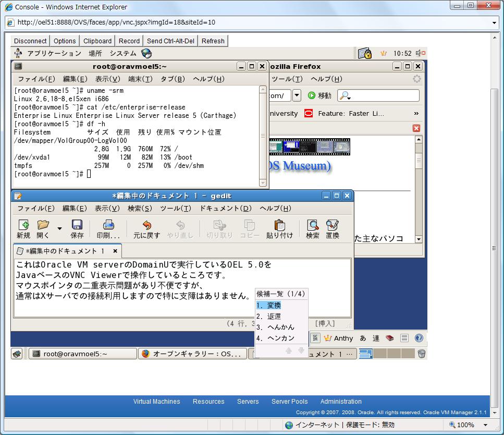The height and width of the screenshot is (435, 504).
Task: Close the Firefox red X tab button
Action: [x=416, y=128]
